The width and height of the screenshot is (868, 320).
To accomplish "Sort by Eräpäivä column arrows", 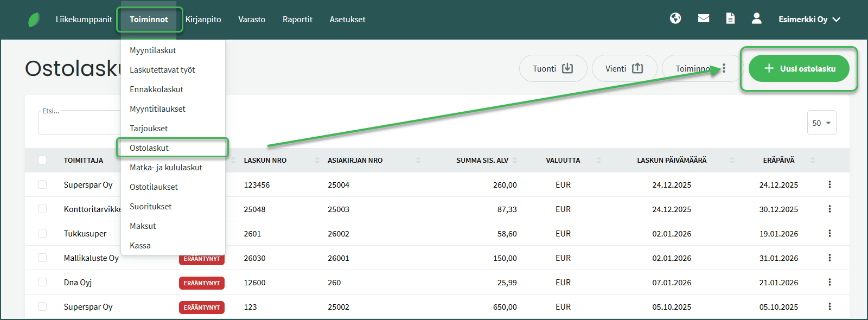I will coord(812,160).
